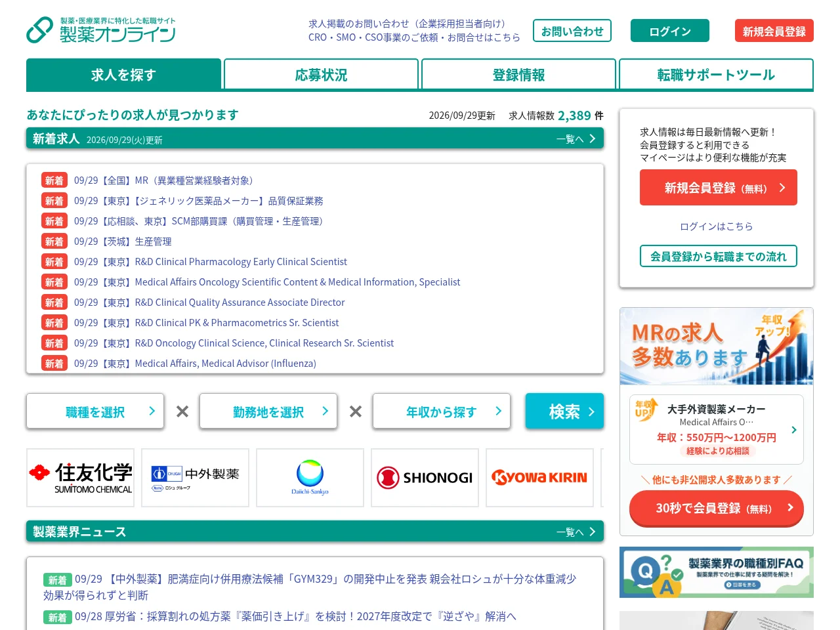Expand the 大手外資製薬メーカー job card arrow
Viewport: 840px width, 630px height.
point(794,430)
